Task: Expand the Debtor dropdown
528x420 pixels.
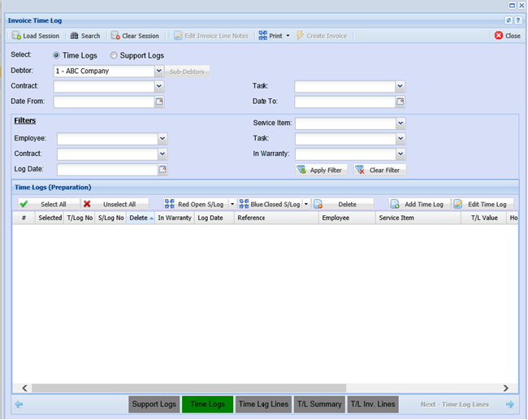Action: click(159, 71)
